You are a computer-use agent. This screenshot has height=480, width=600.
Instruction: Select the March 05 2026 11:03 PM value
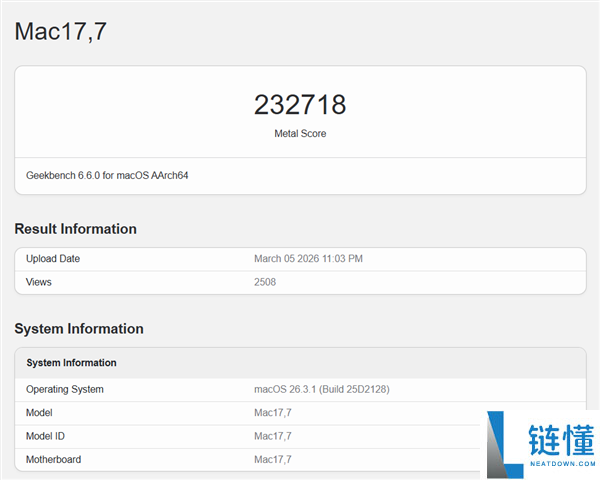[308, 259]
